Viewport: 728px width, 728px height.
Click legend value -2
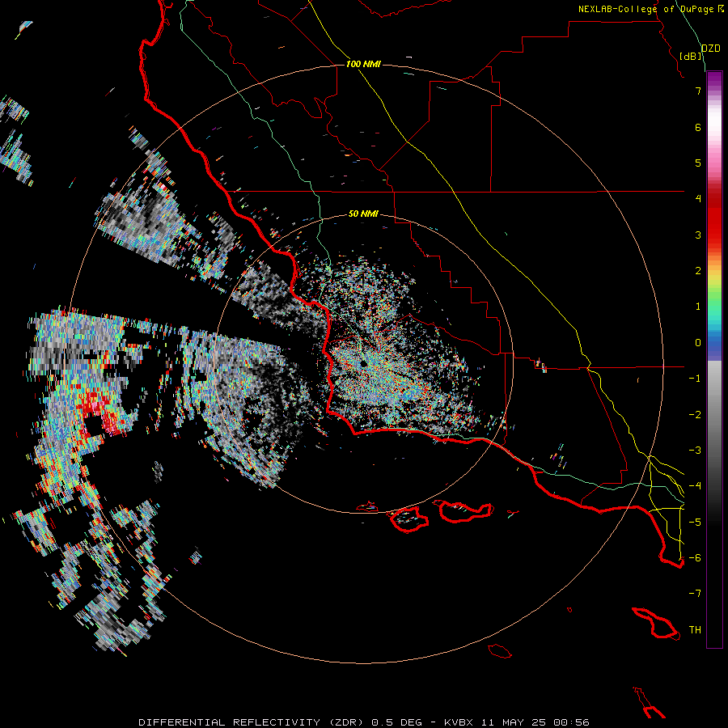695,415
